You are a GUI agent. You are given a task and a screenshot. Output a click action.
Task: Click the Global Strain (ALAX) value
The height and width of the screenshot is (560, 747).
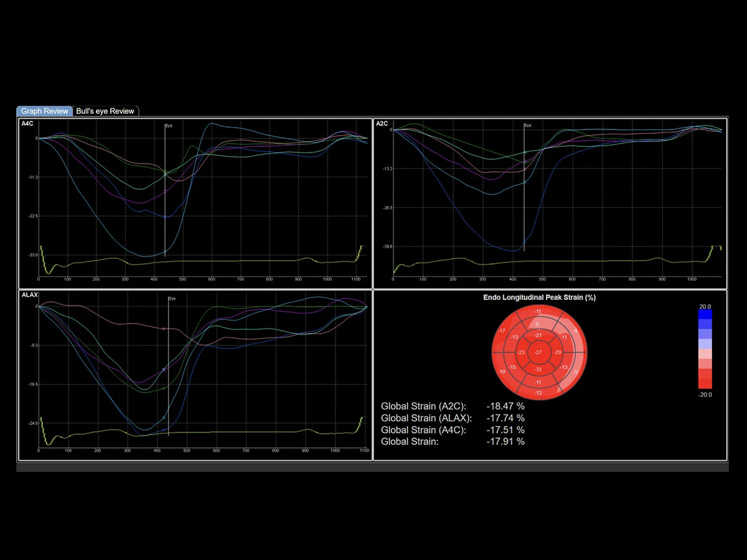[505, 418]
